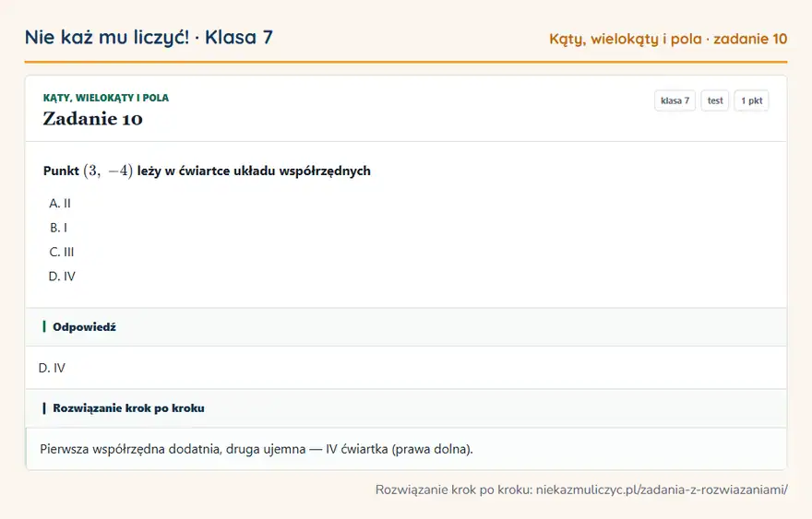This screenshot has width=812, height=519.
Task: Click the 'test' tag
Action: [714, 100]
